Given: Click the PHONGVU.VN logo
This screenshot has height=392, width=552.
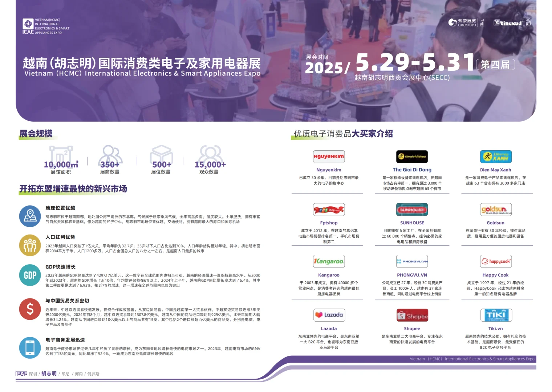Looking at the screenshot, I should (x=412, y=261).
